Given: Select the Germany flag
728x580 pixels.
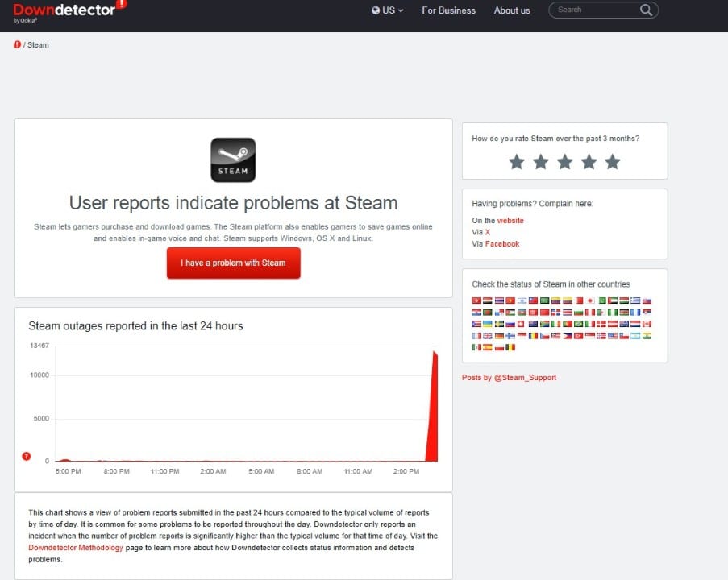Looking at the screenshot, I should click(x=499, y=336).
